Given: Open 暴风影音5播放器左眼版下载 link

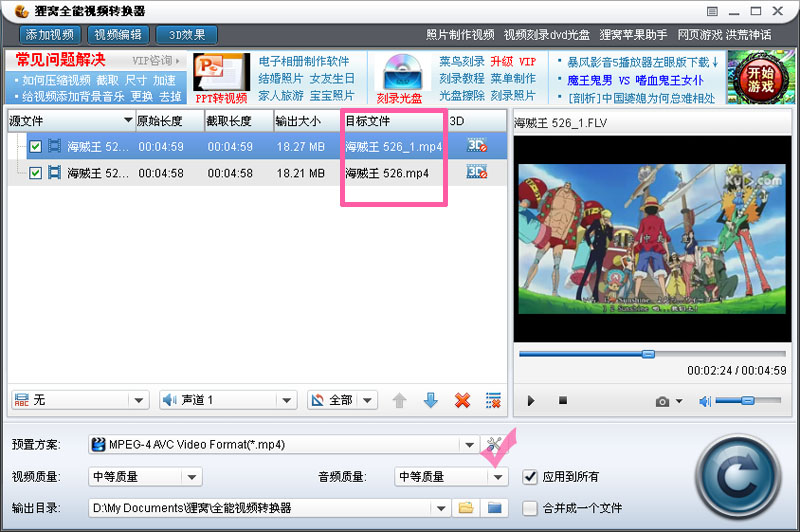Looking at the screenshot, I should tap(638, 62).
